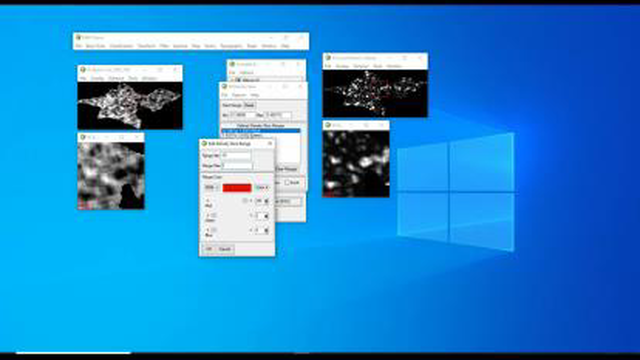Image resolution: width=640 pixels, height=360 pixels.
Task: Close the Edit Density Slice Range dialog
Action: pyautogui.click(x=269, y=144)
